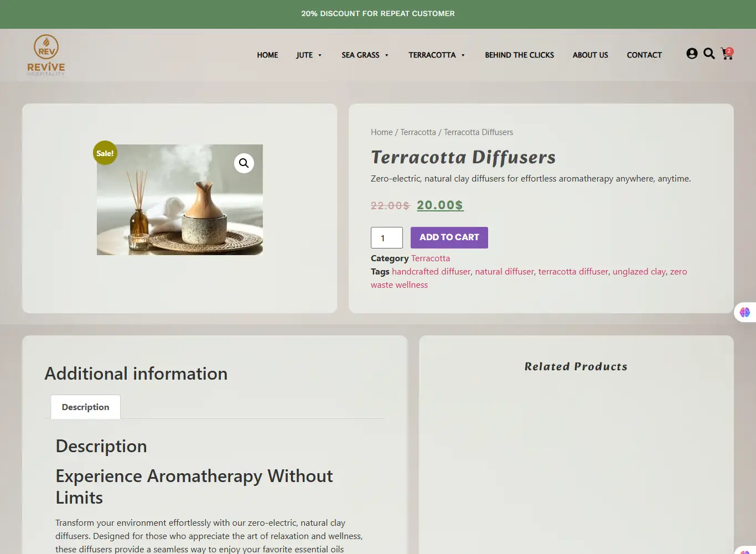Click the Related Products heading

point(576,366)
